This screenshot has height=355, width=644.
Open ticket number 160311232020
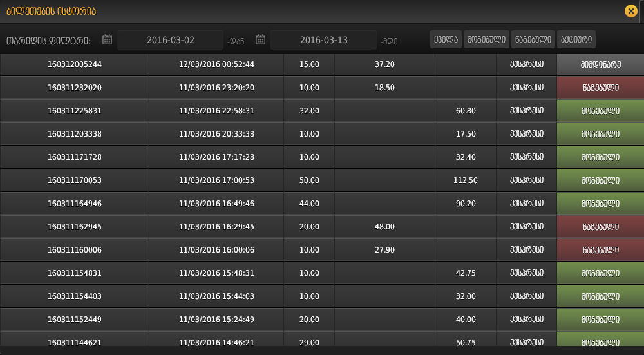coord(75,88)
